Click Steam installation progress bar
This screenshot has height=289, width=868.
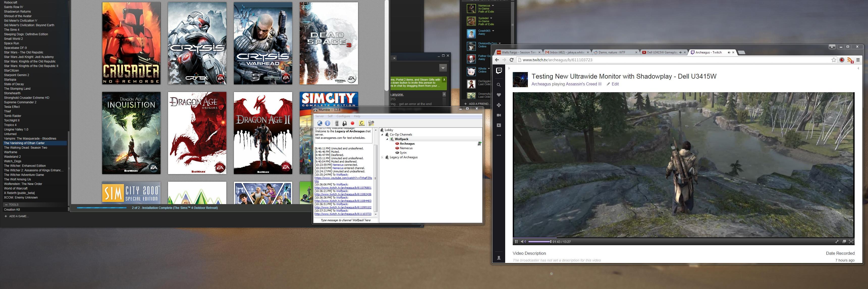[102, 208]
